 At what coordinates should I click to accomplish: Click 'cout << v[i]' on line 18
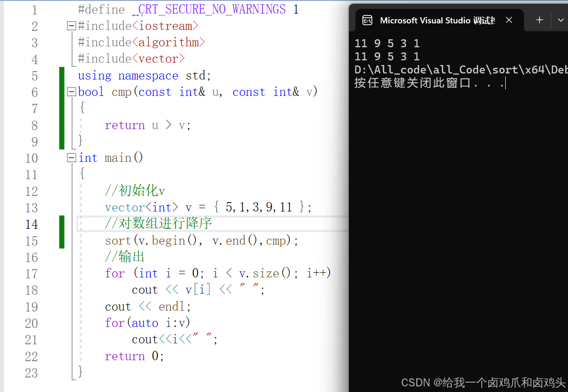pos(171,290)
